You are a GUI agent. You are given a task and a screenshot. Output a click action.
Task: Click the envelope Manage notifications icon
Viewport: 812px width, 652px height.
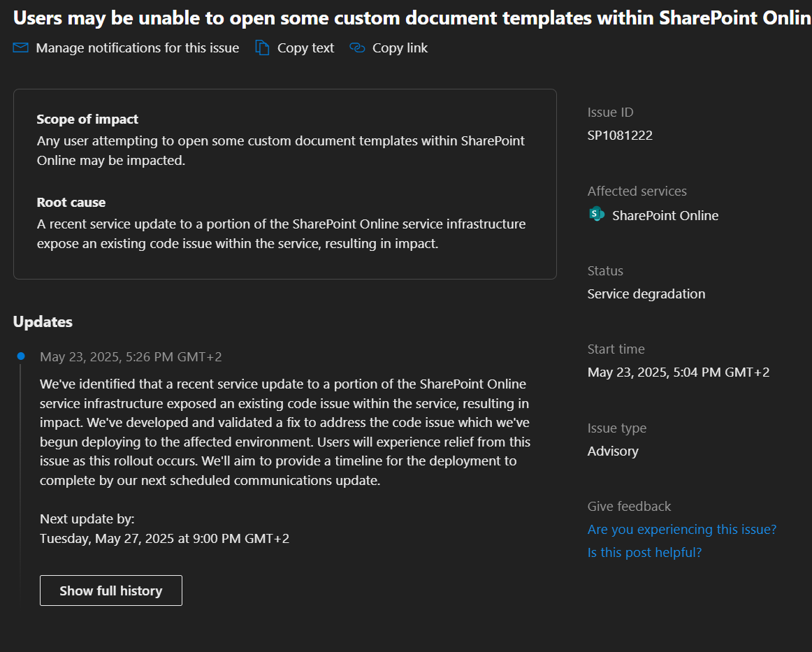(x=21, y=48)
